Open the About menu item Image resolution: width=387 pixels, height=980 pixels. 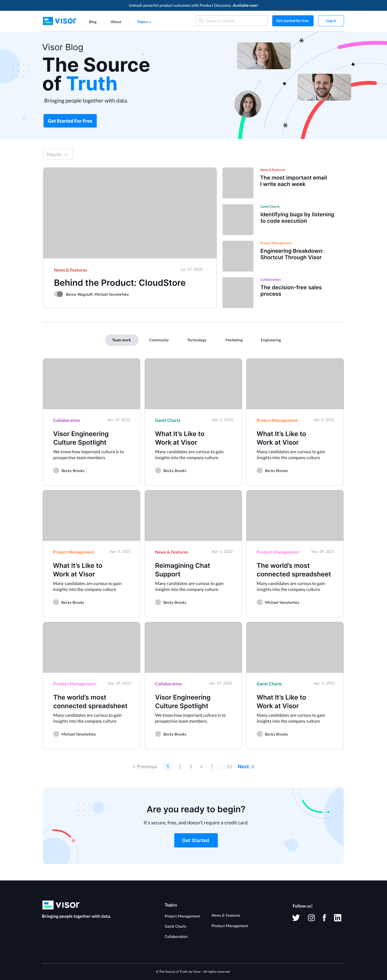[x=116, y=22]
